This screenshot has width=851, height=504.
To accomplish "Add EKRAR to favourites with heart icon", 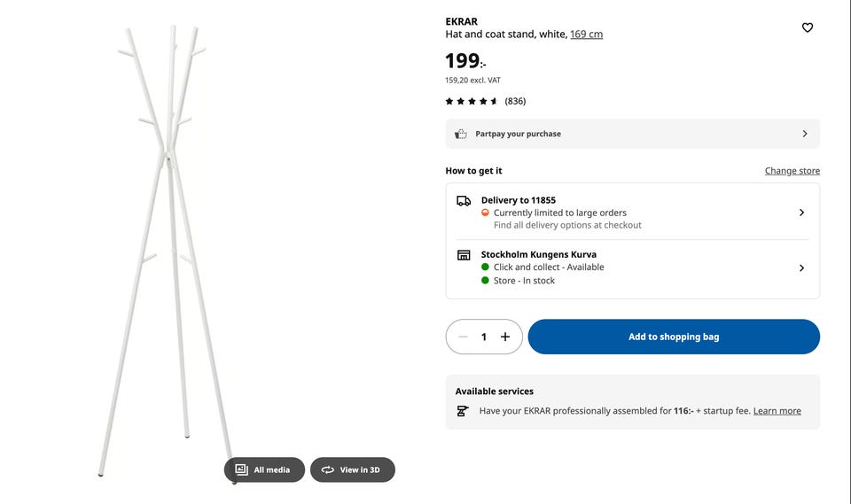I will [x=807, y=27].
